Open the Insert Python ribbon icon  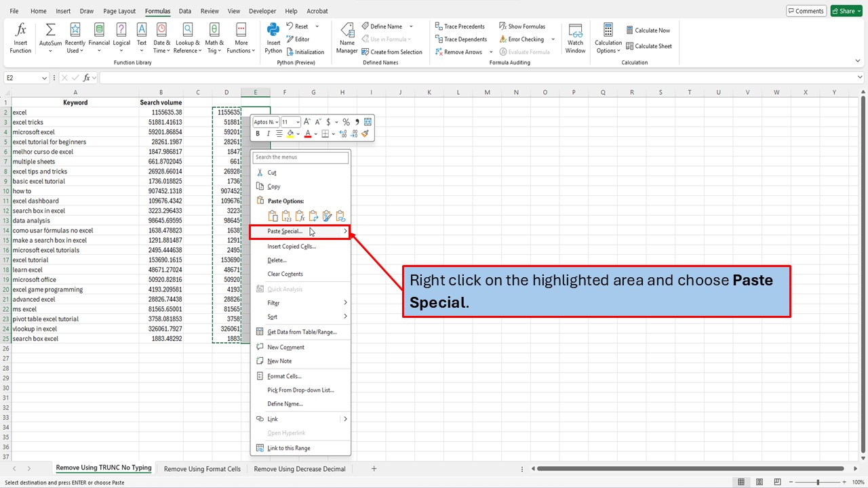273,38
